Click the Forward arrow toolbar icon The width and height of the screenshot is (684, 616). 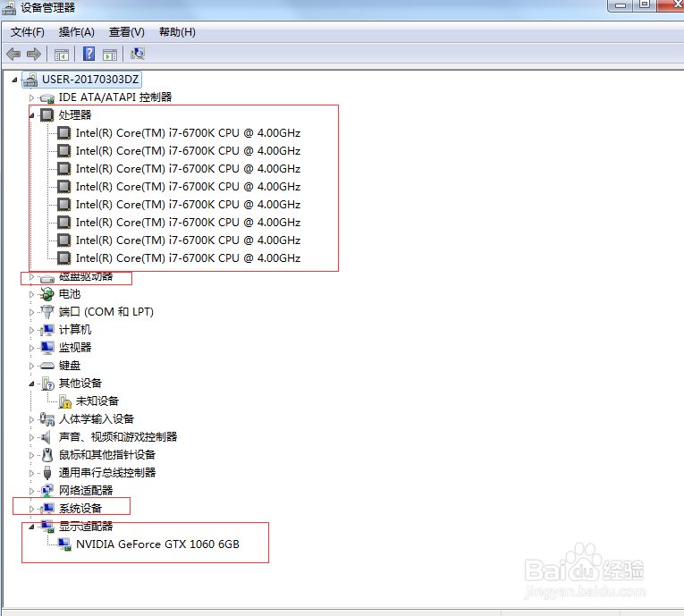(x=34, y=55)
